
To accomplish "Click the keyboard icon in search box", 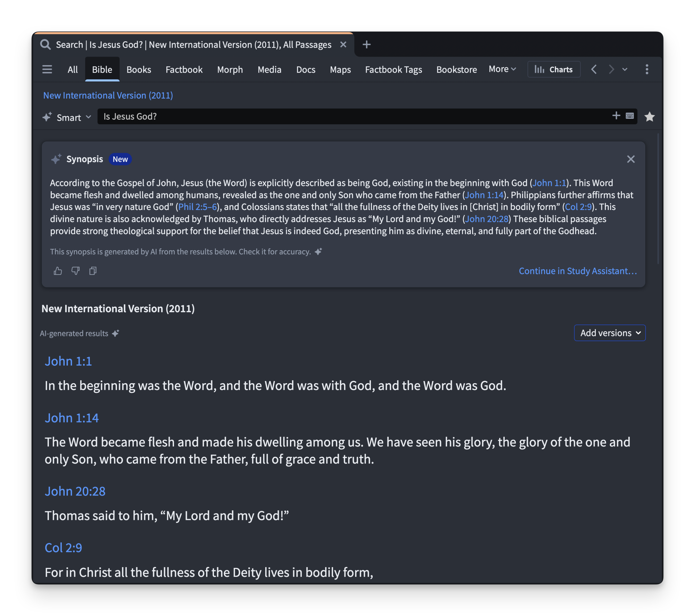I will pos(629,116).
